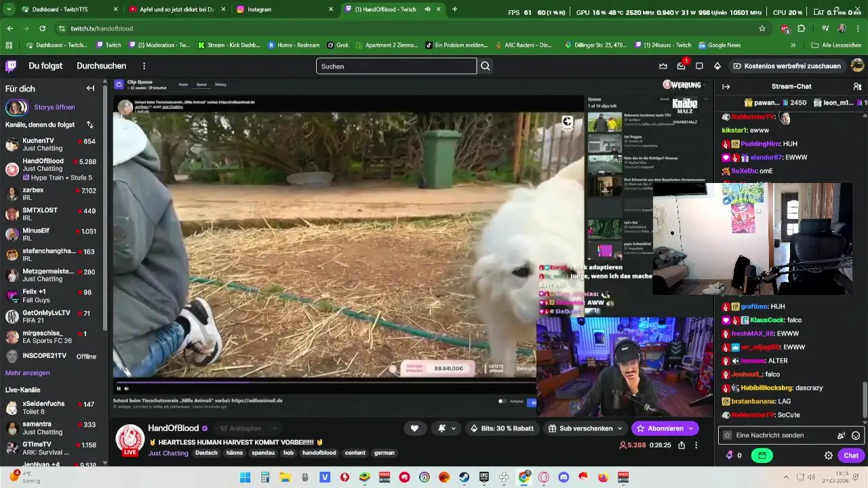Click the Bits: 30 % Rabatt button
868x488 pixels.
pos(501,428)
